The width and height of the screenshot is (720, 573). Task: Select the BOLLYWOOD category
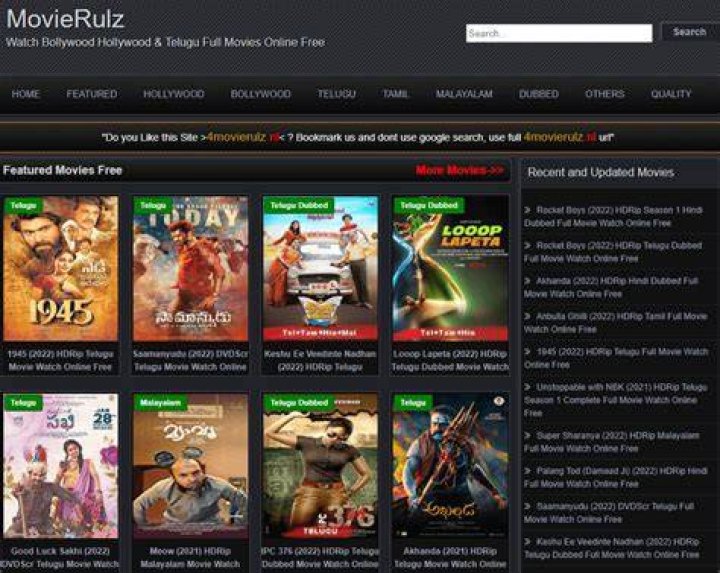(x=260, y=94)
